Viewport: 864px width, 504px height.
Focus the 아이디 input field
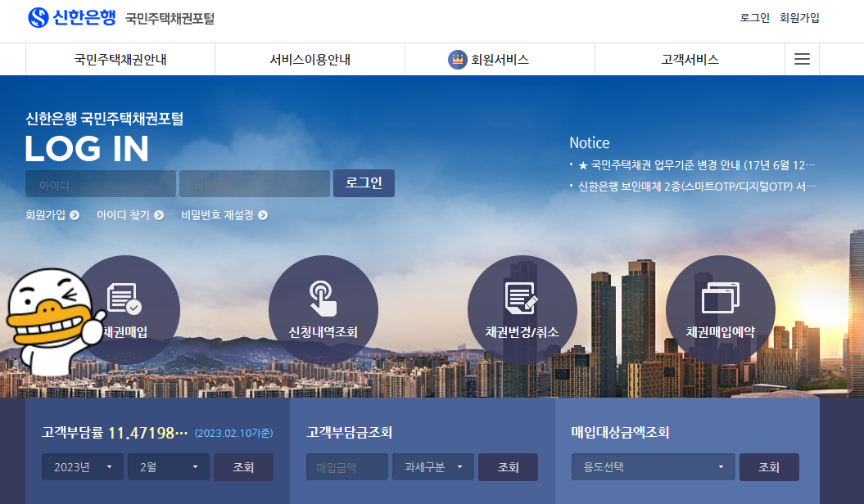point(101,184)
